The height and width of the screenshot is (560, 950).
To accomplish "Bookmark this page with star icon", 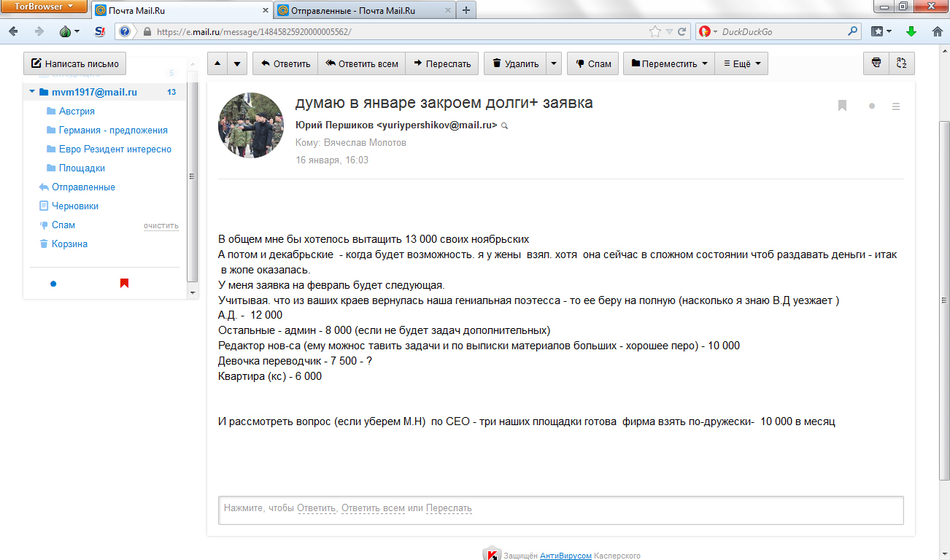I will pyautogui.click(x=655, y=32).
